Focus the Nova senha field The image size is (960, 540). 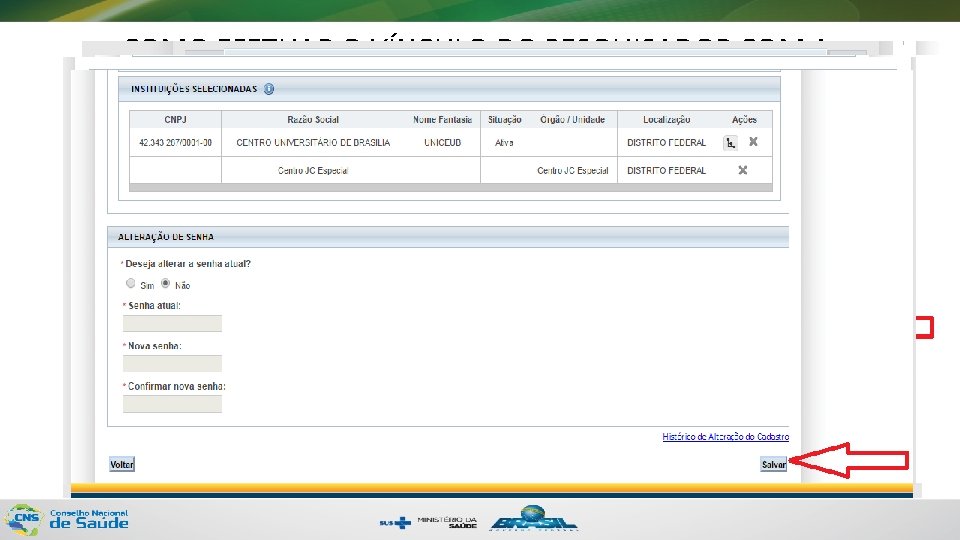click(172, 364)
